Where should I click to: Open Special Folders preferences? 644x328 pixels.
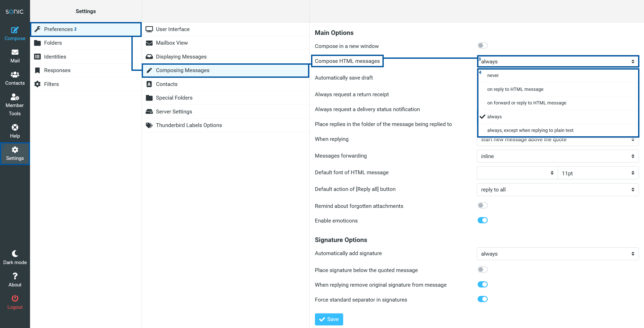225,98
